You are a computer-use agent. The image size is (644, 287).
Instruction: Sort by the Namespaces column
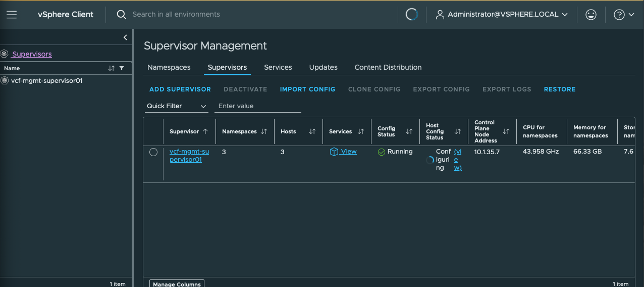tap(264, 131)
